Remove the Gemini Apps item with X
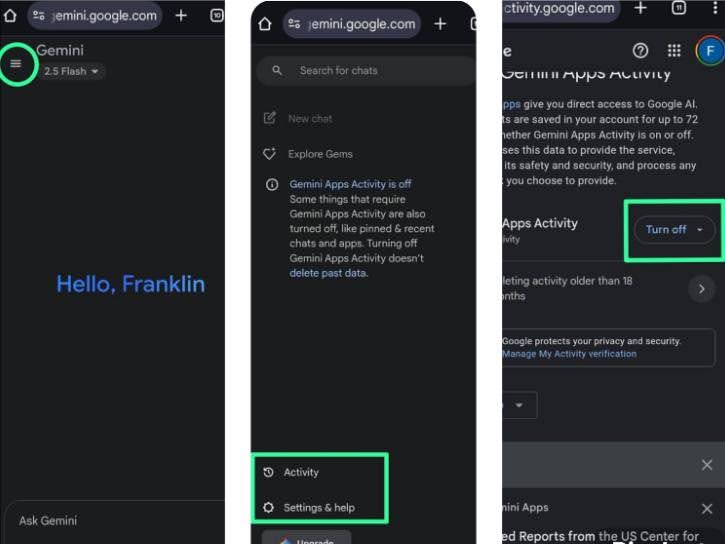This screenshot has width=725, height=544. coord(707,509)
